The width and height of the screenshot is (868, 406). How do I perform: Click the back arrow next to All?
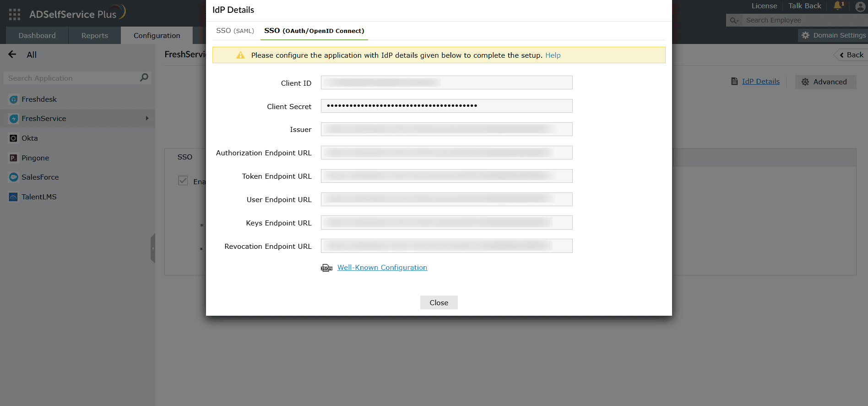click(x=12, y=55)
